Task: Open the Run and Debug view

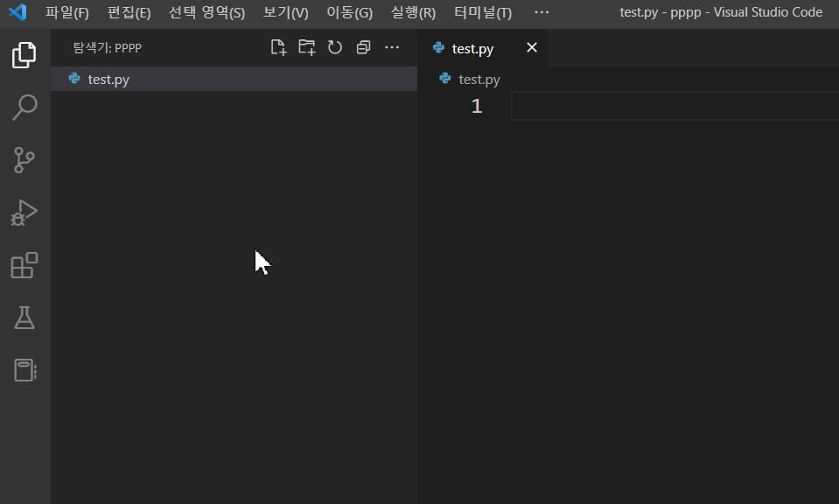Action: click(x=24, y=212)
